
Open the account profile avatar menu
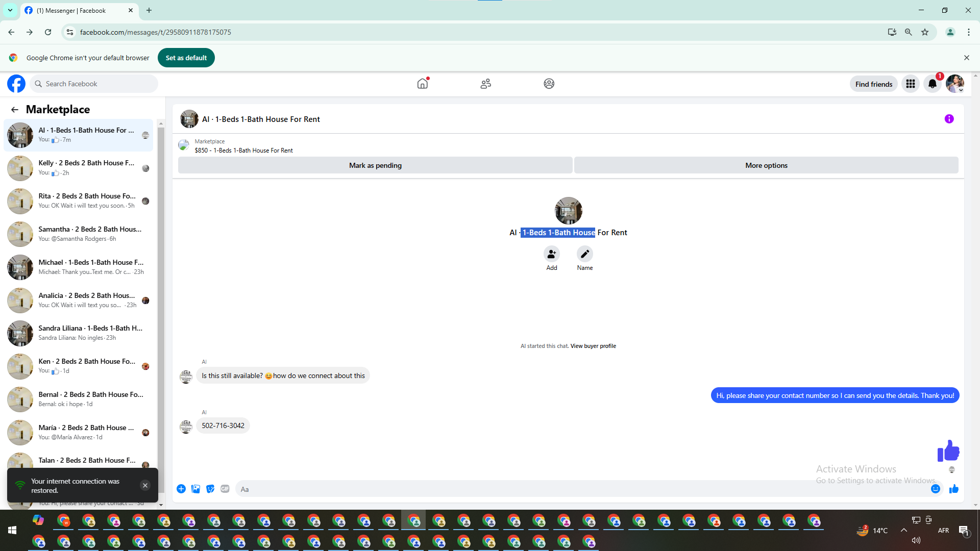[955, 84]
